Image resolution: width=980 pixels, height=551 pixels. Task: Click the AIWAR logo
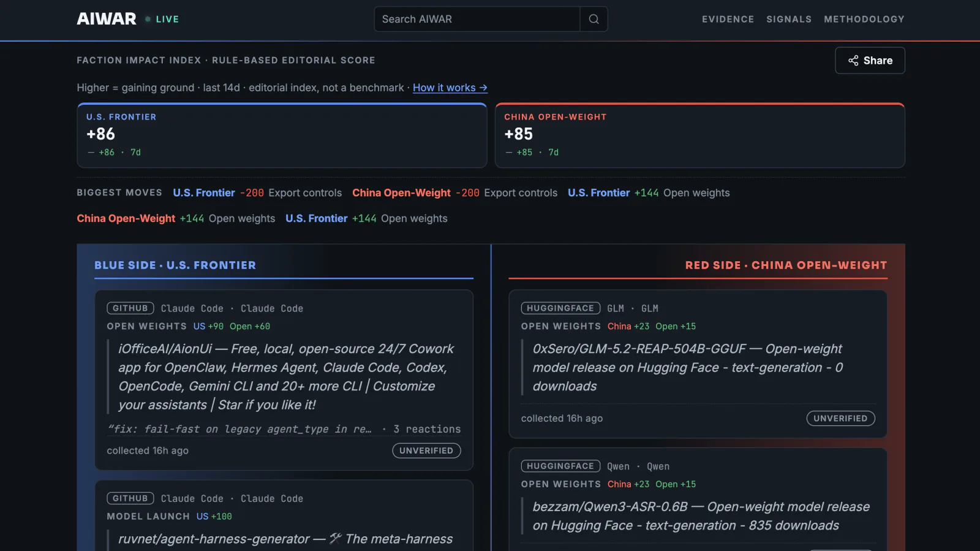pos(107,19)
